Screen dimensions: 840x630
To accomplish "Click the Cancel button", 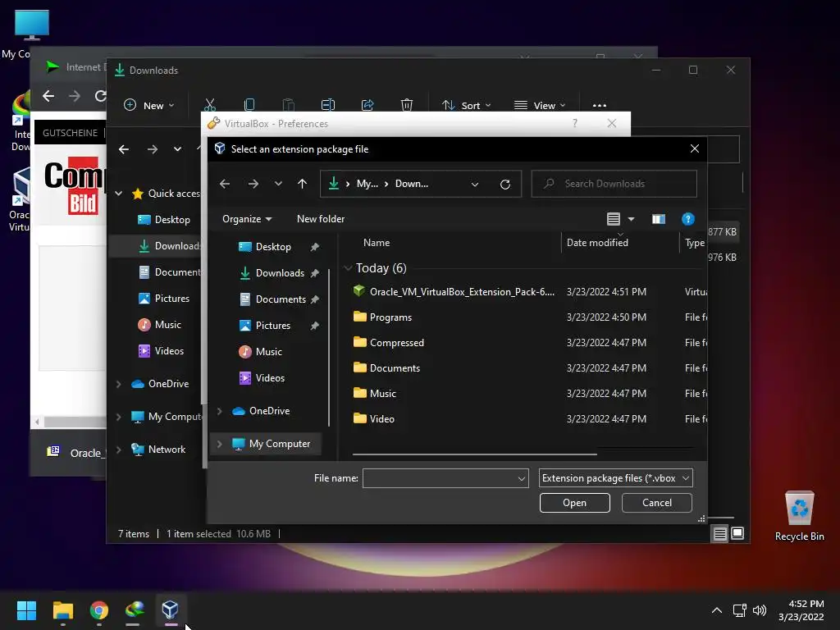I will click(657, 503).
